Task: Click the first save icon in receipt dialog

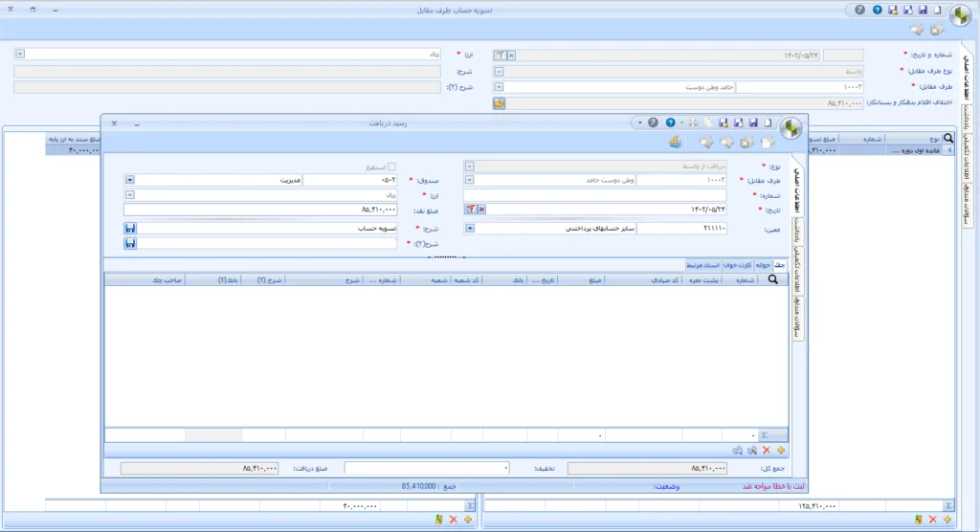Action: pyautogui.click(x=753, y=123)
